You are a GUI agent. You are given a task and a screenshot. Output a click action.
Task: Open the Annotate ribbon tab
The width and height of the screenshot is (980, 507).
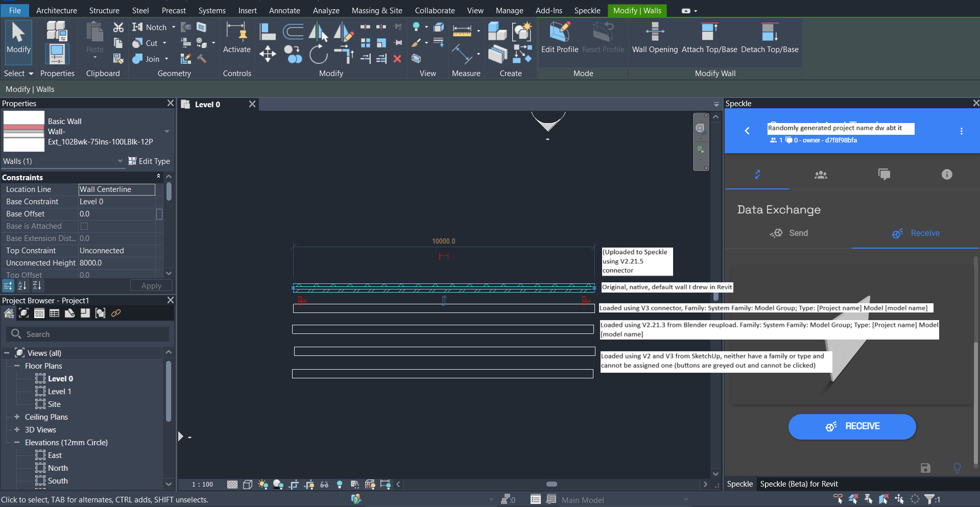[x=284, y=10]
